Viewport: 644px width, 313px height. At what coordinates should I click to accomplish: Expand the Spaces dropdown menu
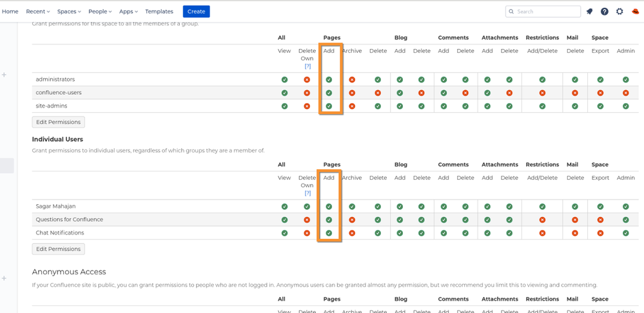[x=69, y=12]
